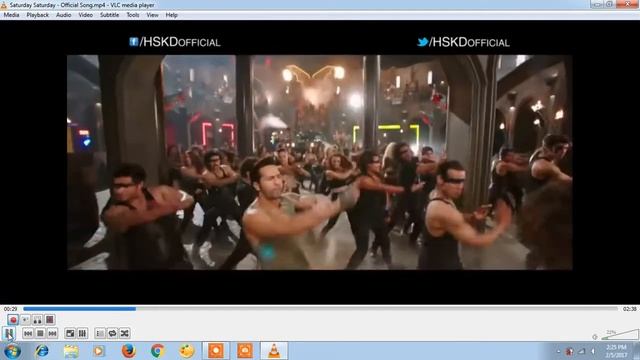The image size is (640, 360).
Task: Stop video playback
Action: 40,333
